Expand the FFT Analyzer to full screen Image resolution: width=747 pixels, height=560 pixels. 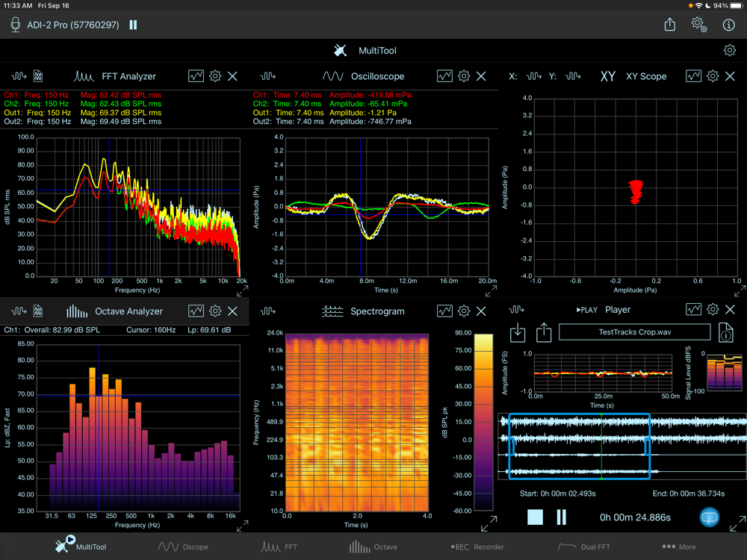242,290
